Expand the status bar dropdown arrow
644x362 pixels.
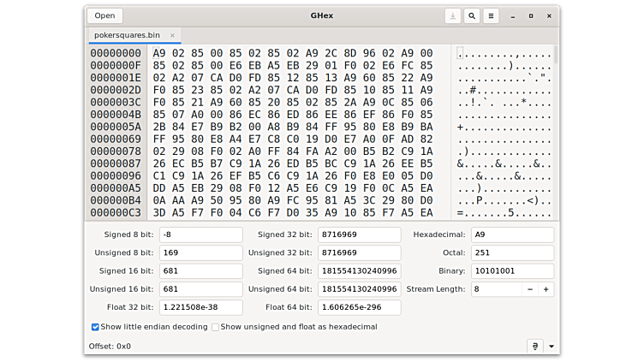[551, 346]
